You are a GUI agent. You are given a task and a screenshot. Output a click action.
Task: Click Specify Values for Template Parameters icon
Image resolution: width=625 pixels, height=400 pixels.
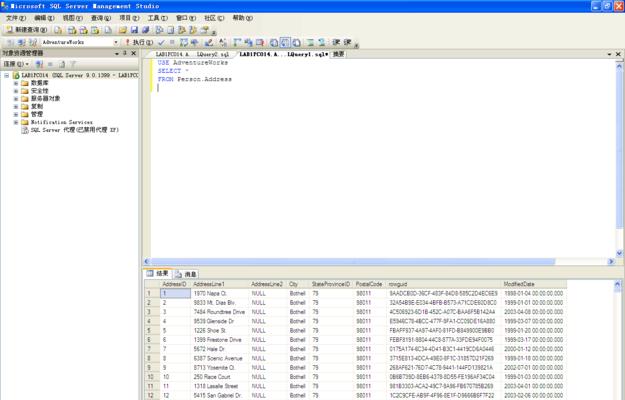[223, 42]
